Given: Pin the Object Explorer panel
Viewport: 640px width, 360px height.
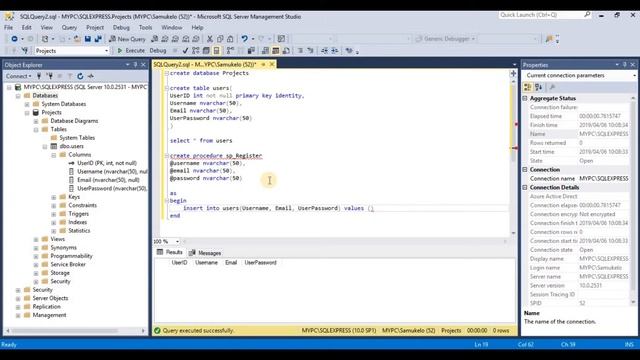Looking at the screenshot, I should click(136, 65).
